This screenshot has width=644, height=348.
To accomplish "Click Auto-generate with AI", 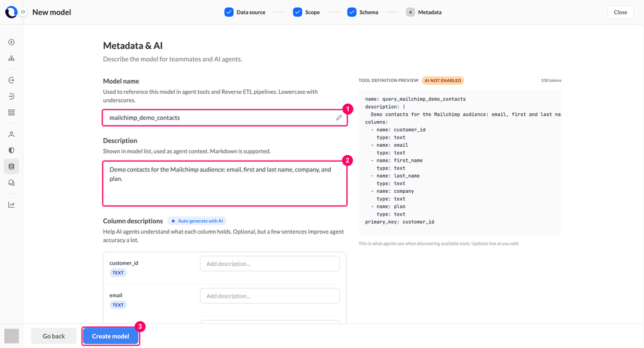I will 197,221.
